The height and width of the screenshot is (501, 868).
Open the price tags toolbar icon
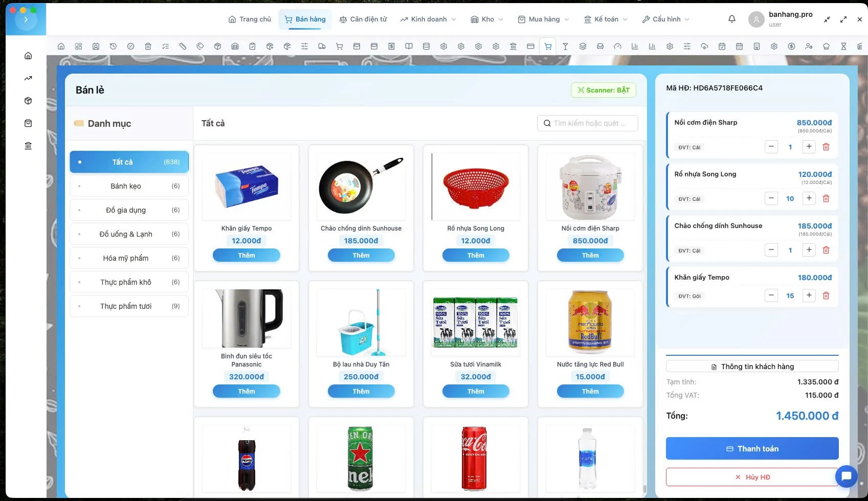click(x=200, y=46)
